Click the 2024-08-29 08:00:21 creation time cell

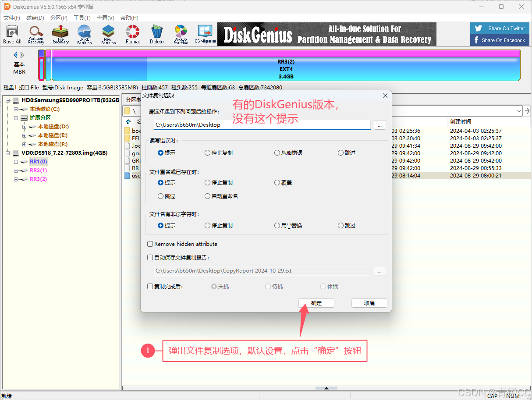[x=475, y=175]
